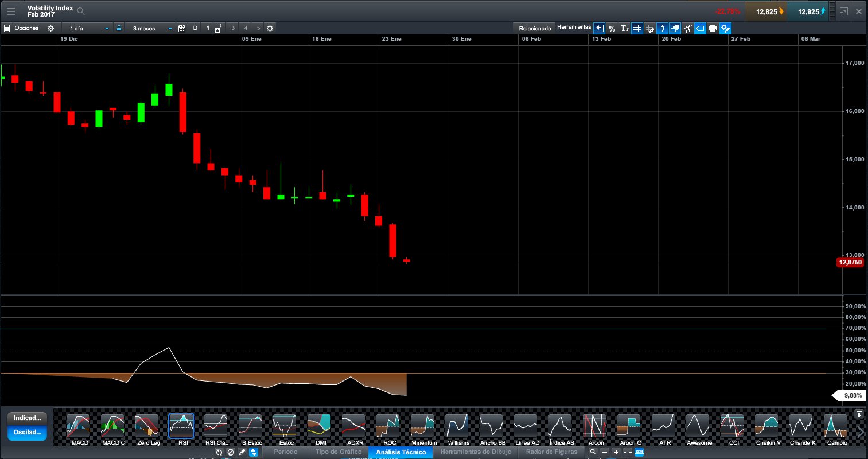Select saved layout 3
This screenshot has height=459, width=868.
233,28
